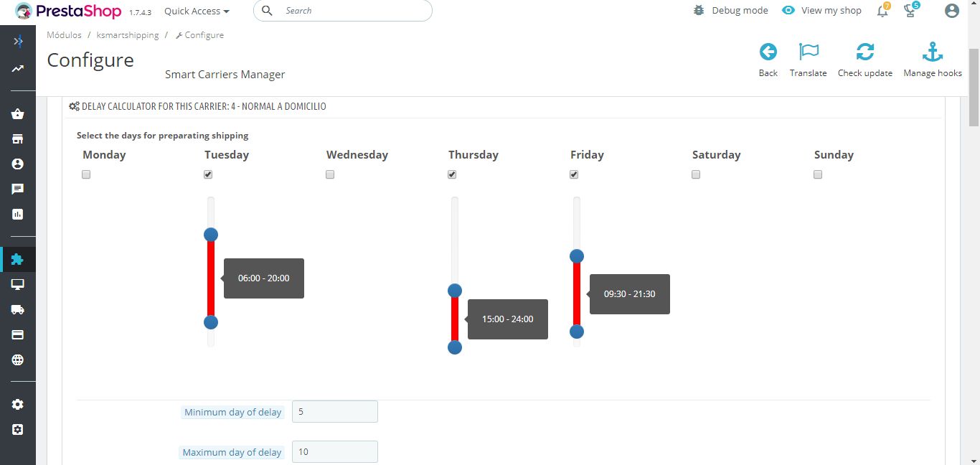Screen dimensions: 980x465
Task: Expand the sidebar navigation menu
Action: (18, 42)
